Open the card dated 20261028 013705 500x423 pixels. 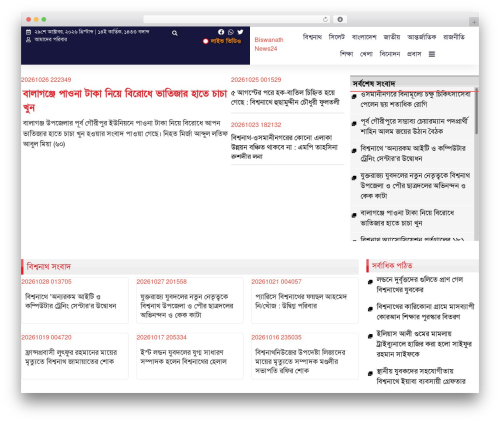[x=75, y=300]
